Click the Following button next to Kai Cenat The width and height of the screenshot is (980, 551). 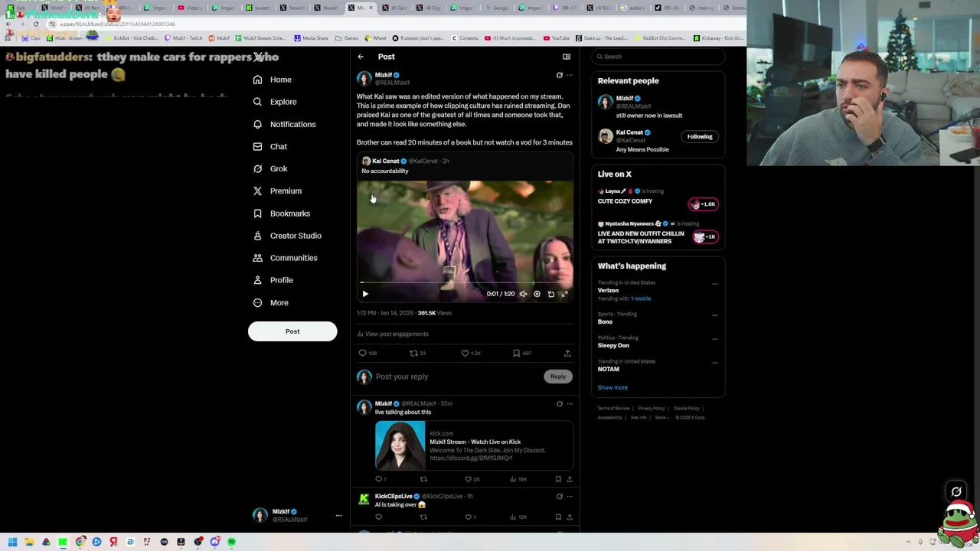tap(700, 137)
